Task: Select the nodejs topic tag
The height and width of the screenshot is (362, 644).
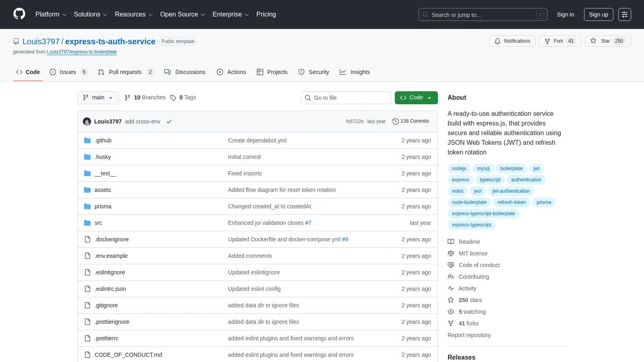Action: (459, 169)
